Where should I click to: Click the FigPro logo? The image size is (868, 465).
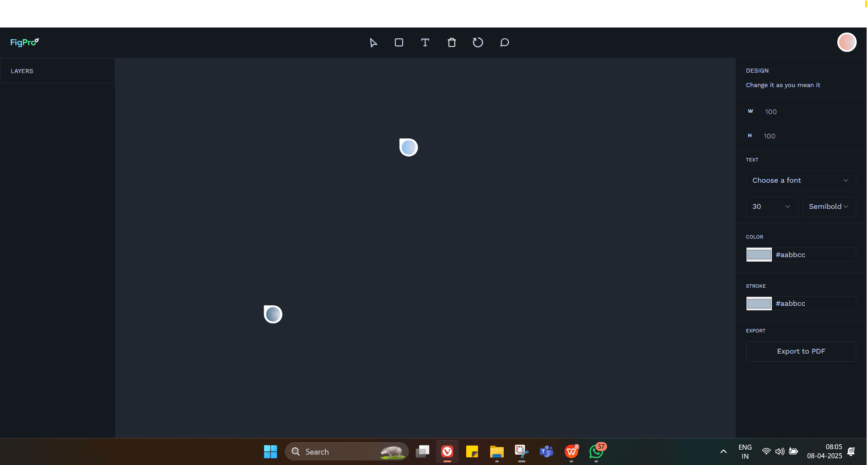[24, 42]
